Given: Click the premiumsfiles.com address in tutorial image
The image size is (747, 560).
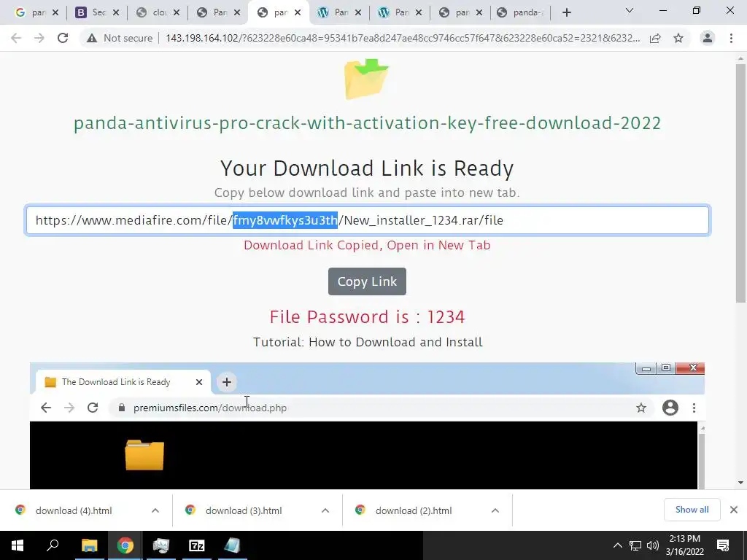Looking at the screenshot, I should [x=209, y=408].
